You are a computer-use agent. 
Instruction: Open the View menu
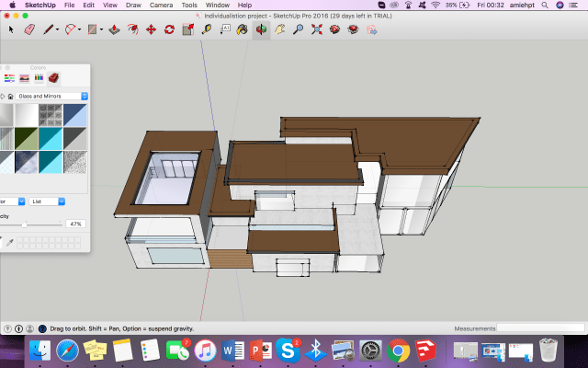coord(110,6)
